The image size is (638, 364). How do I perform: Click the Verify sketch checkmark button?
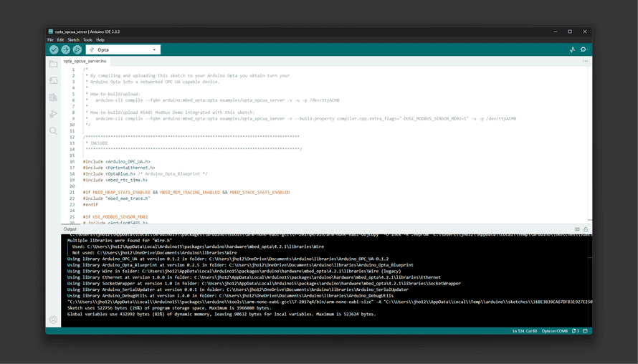click(54, 49)
